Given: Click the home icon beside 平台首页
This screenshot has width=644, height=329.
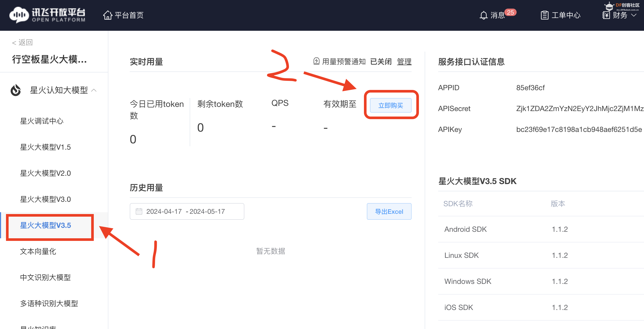Looking at the screenshot, I should 108,15.
